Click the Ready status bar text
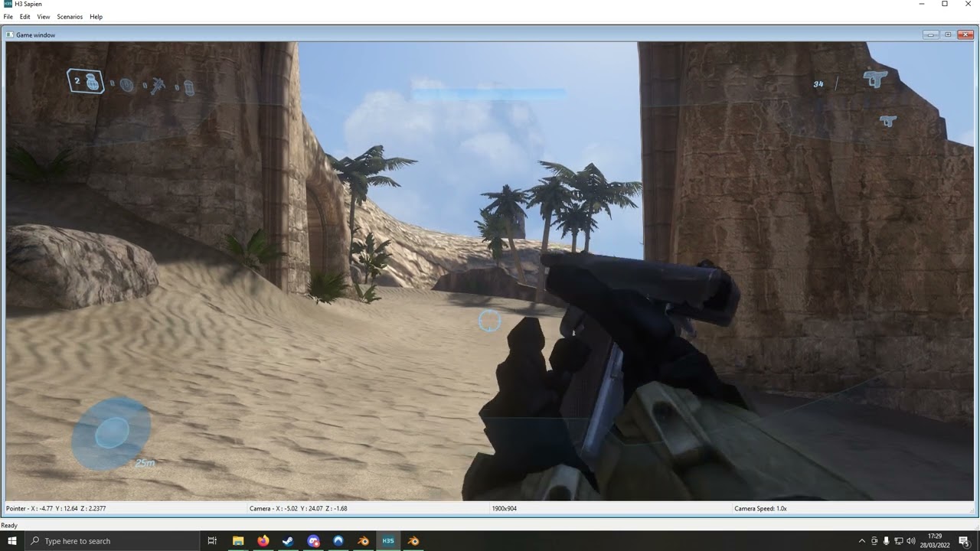 pyautogui.click(x=9, y=525)
